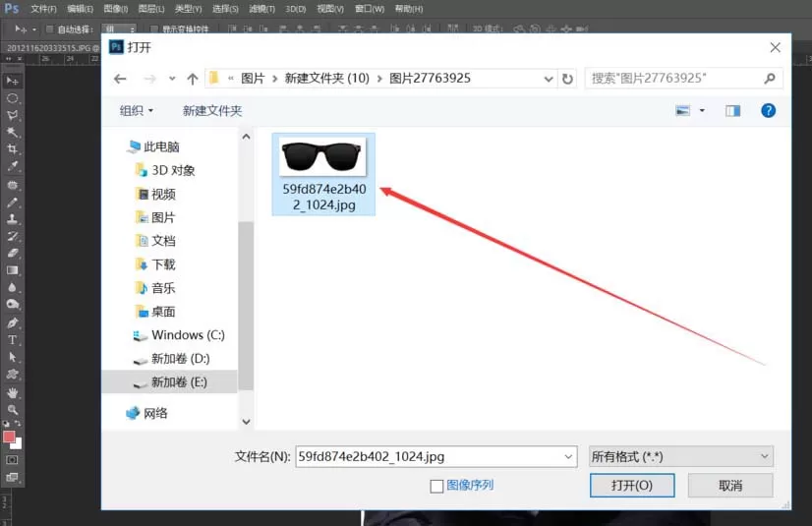Image resolution: width=812 pixels, height=526 pixels.
Task: Select the Hand tool
Action: pyautogui.click(x=12, y=393)
